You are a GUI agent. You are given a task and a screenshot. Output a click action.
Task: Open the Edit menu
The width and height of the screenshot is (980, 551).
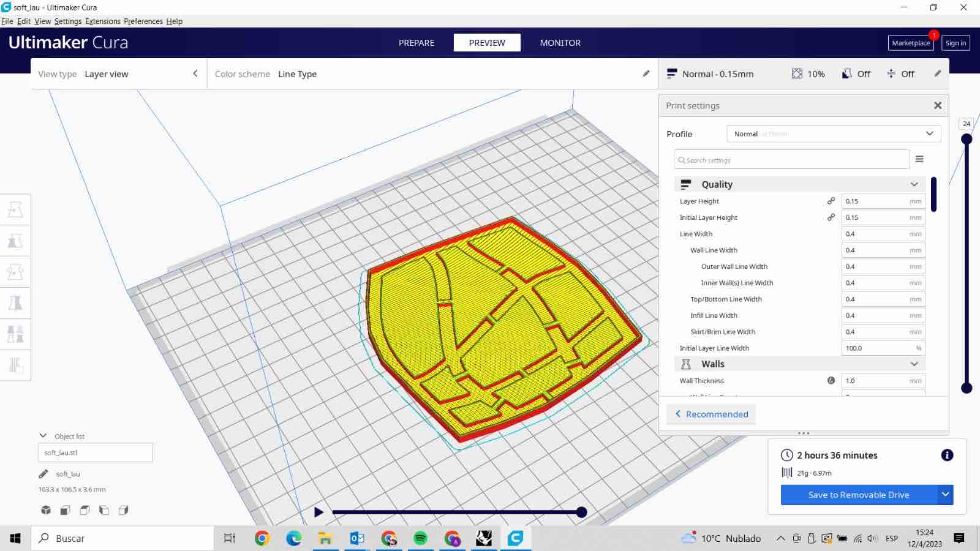24,21
